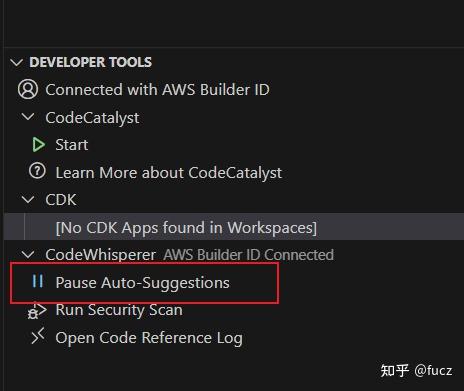The width and height of the screenshot is (464, 391).
Task: Click the green Start play icon
Action: [39, 145]
